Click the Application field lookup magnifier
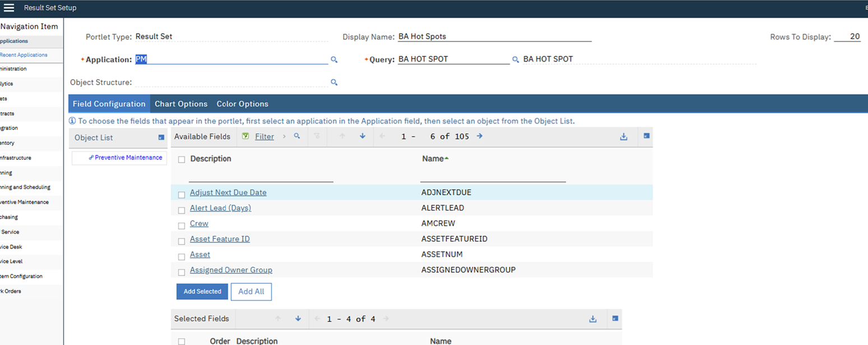 [x=334, y=59]
